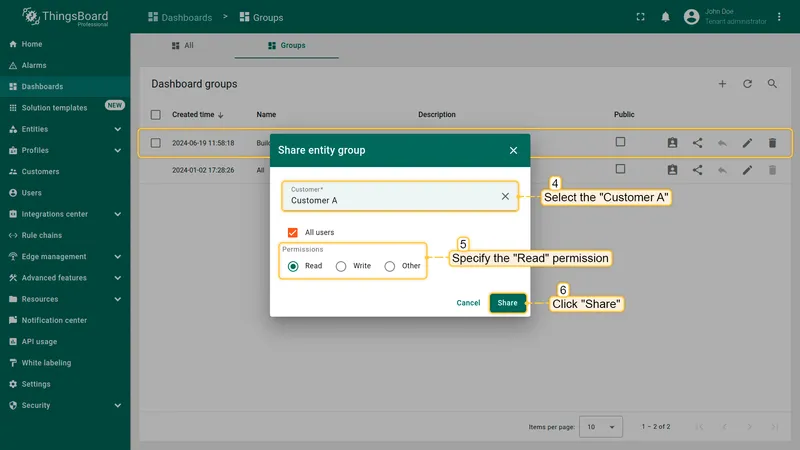Open group details for 2024-06-19 row
This screenshot has width=800, height=450.
(x=672, y=143)
